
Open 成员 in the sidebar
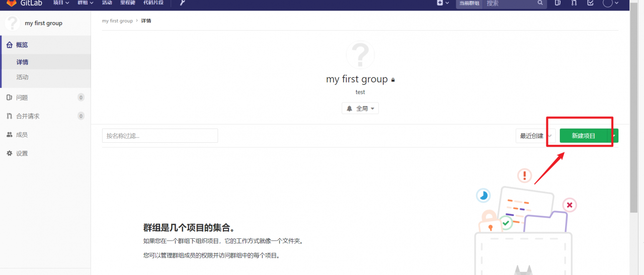pos(45,135)
